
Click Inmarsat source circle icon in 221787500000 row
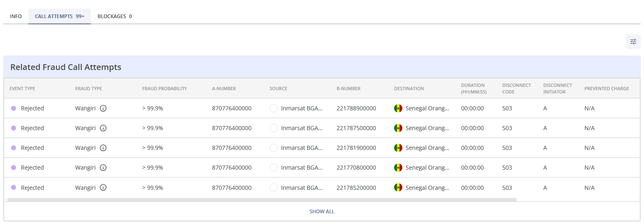click(274, 128)
